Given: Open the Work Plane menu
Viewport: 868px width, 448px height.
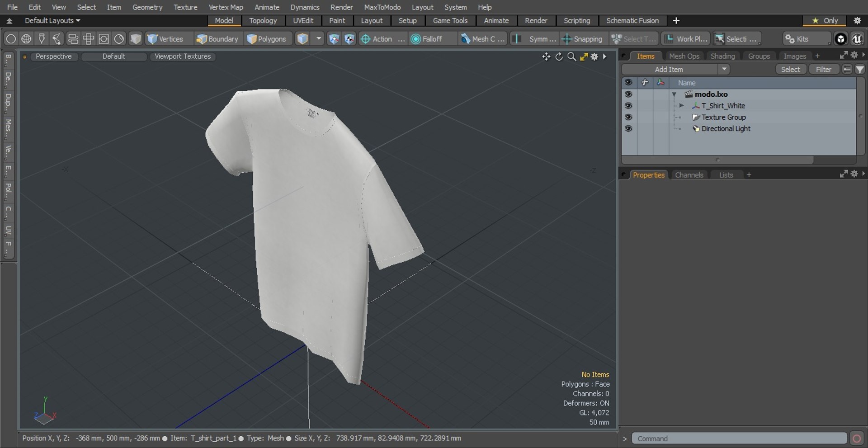Looking at the screenshot, I should (x=686, y=39).
